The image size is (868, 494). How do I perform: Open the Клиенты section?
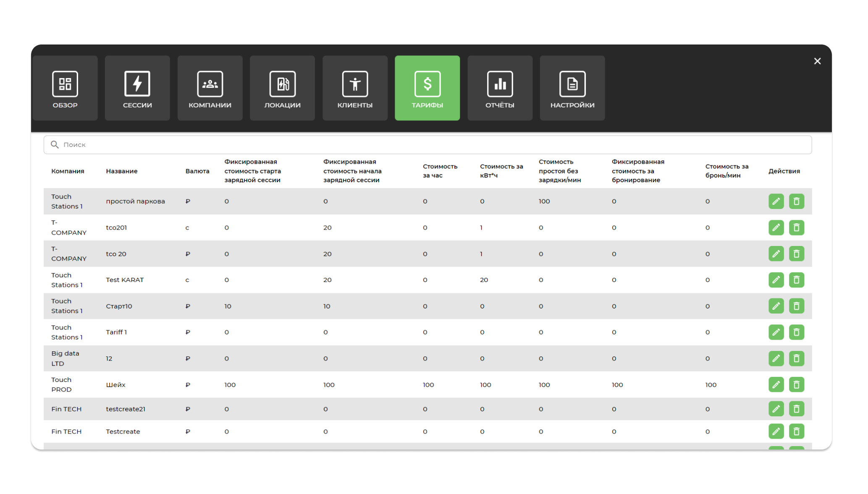(355, 88)
